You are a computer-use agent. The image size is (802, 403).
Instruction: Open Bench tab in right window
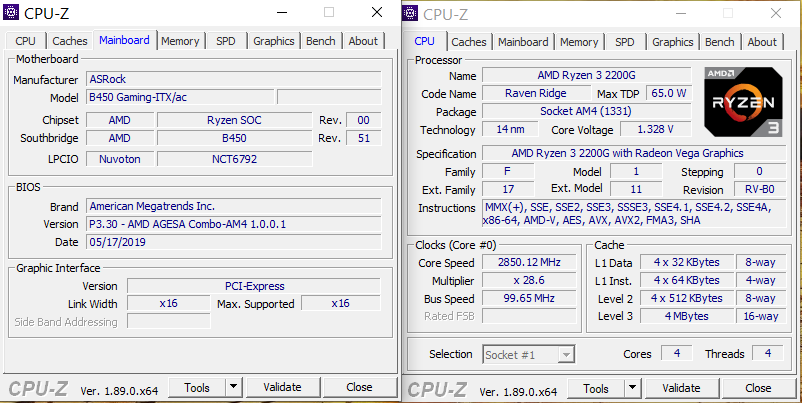click(720, 42)
